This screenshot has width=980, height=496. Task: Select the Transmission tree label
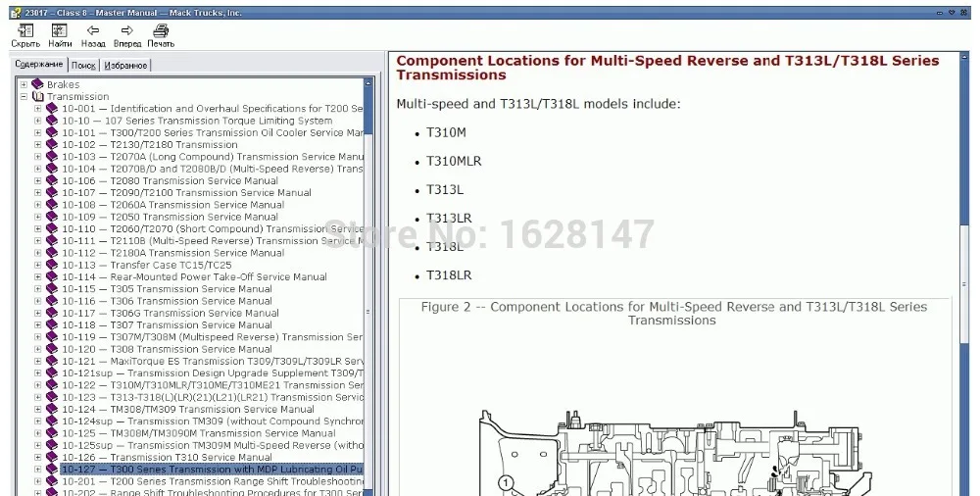[x=78, y=96]
